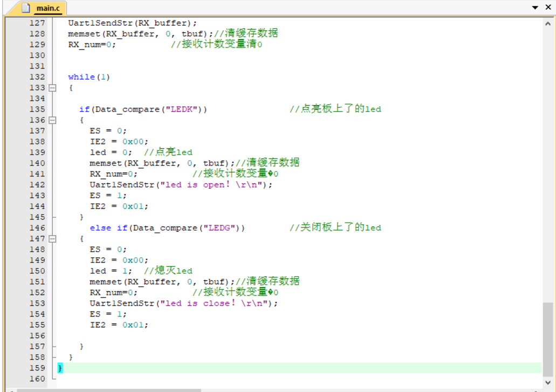The height and width of the screenshot is (392, 556).
Task: Click the memset call on line 128
Action: [140, 34]
